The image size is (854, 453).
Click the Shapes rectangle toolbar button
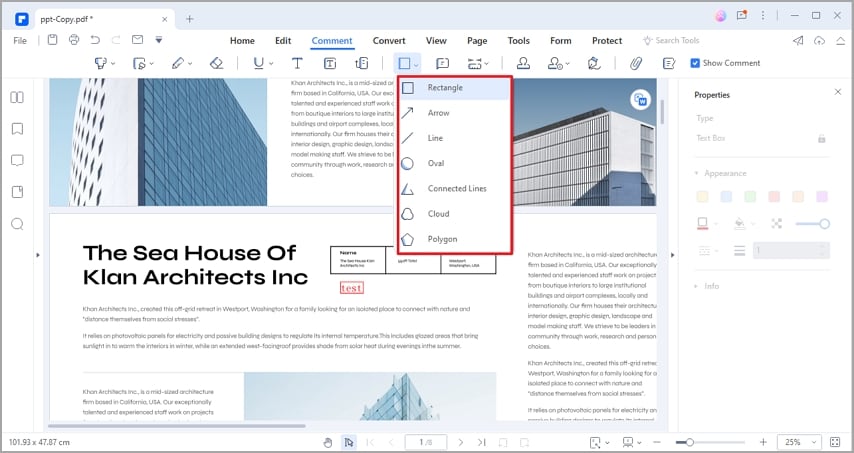click(404, 64)
